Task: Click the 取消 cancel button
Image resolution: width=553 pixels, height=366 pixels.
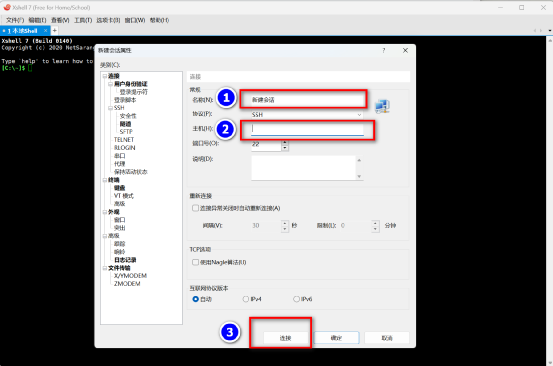Action: tap(387, 338)
